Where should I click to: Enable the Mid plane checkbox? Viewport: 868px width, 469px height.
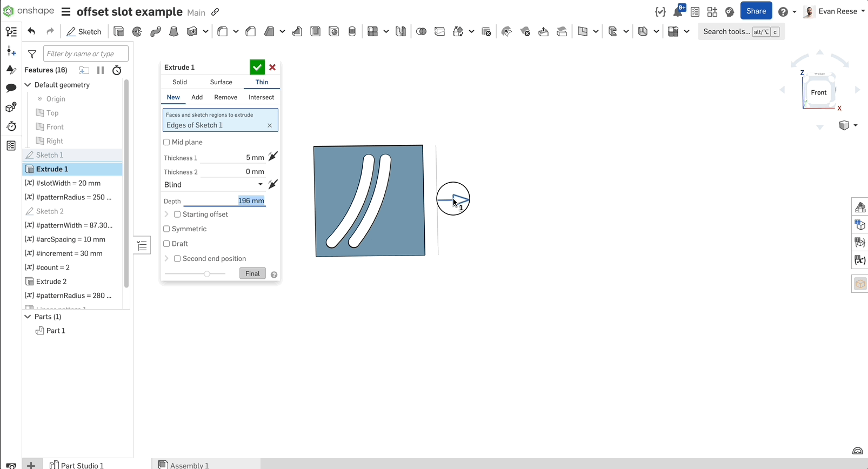[x=166, y=142]
